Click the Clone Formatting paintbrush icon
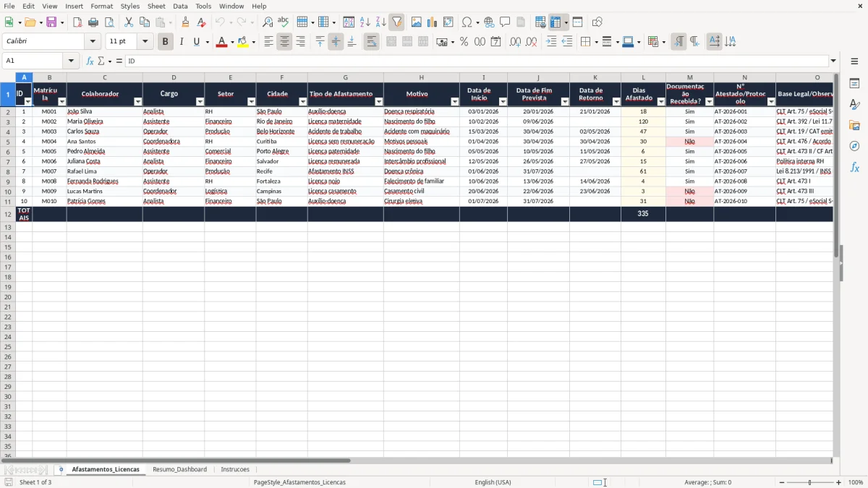Image resolution: width=868 pixels, height=488 pixels. pyautogui.click(x=185, y=22)
